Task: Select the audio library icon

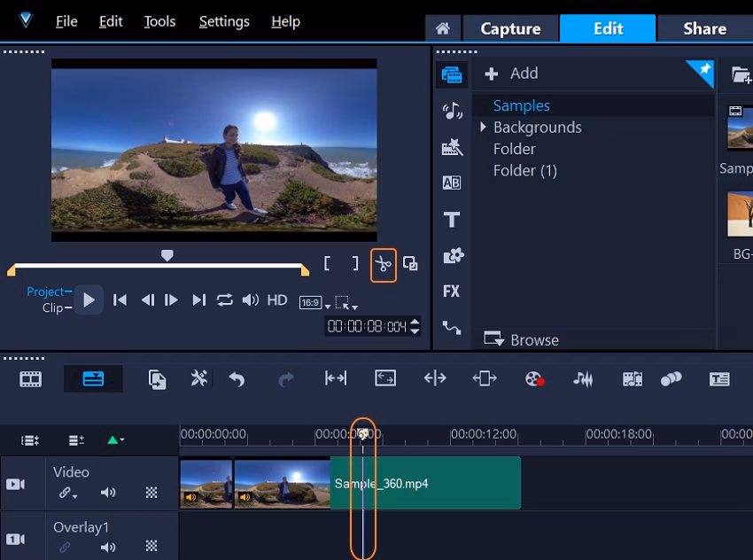Action: [452, 111]
